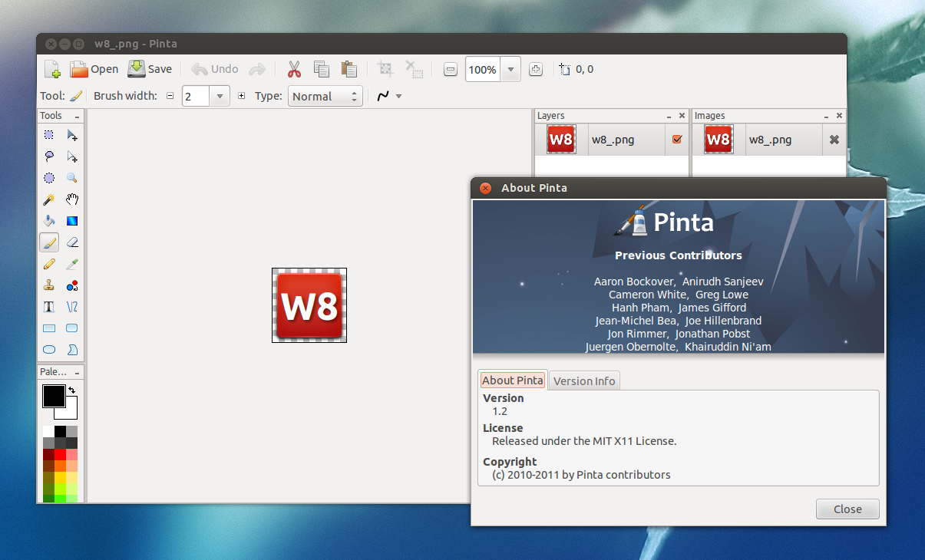Select the Magic Wand tool
The width and height of the screenshot is (925, 560).
(x=49, y=199)
